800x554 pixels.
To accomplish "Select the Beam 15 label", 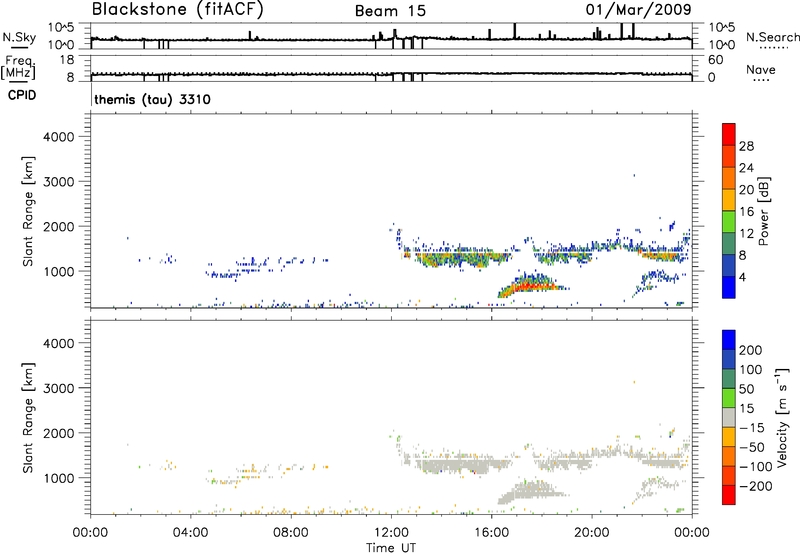I will (x=390, y=11).
